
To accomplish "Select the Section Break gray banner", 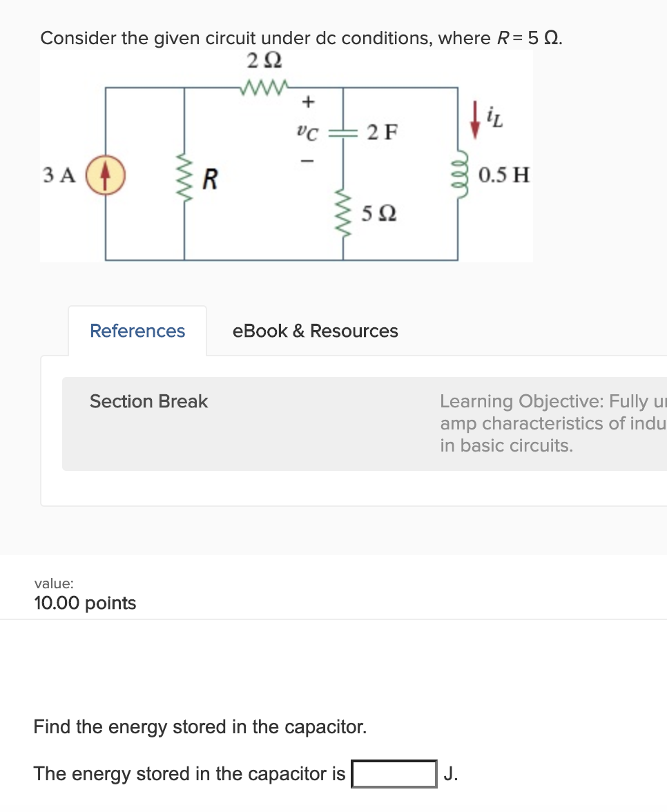I will 345,423.
